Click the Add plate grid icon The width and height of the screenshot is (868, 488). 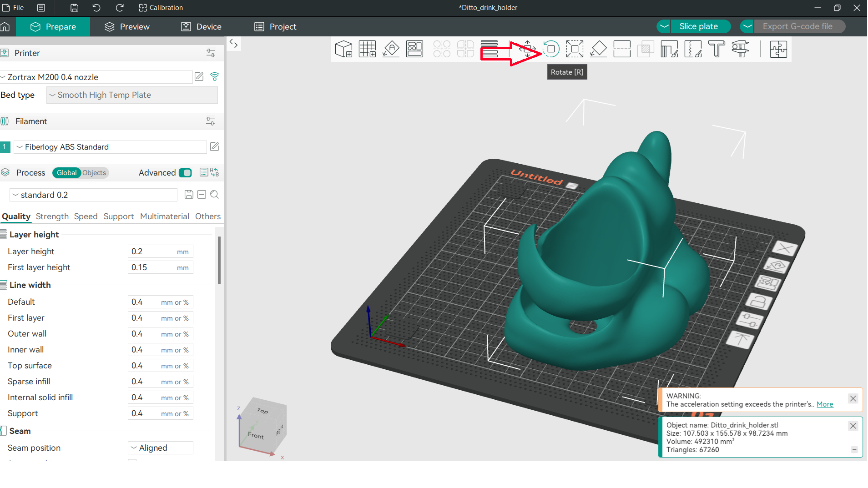click(367, 49)
